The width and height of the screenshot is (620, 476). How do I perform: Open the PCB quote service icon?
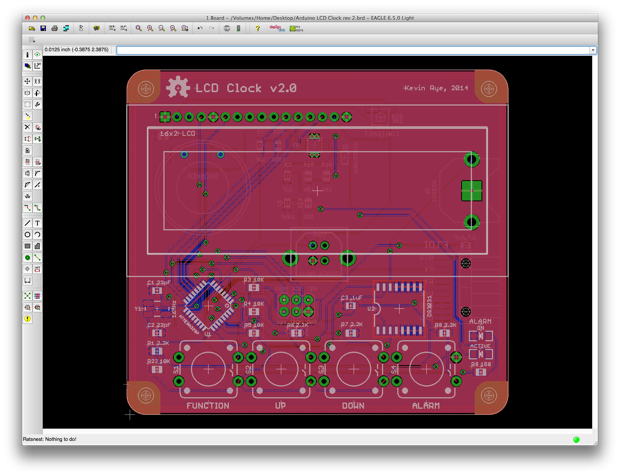(x=296, y=28)
